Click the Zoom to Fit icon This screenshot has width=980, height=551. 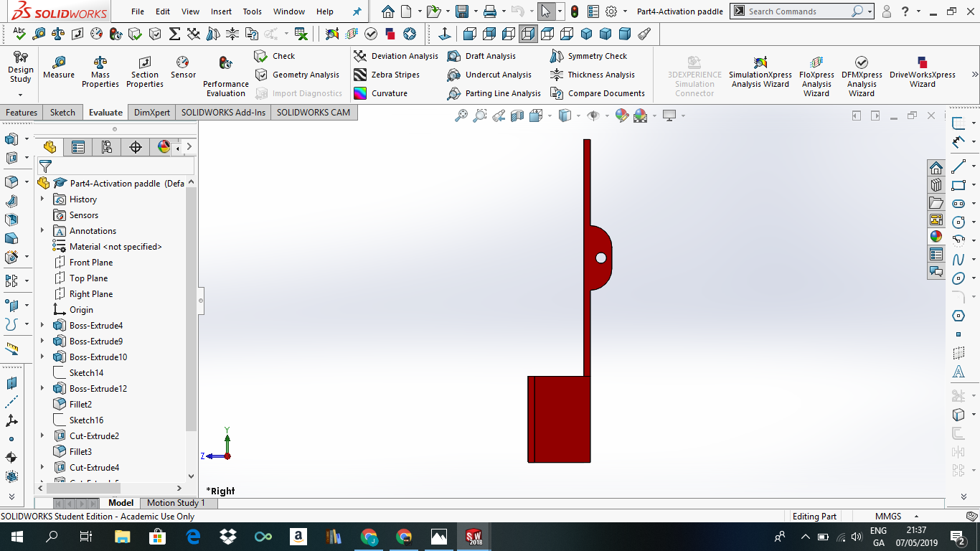(x=461, y=116)
